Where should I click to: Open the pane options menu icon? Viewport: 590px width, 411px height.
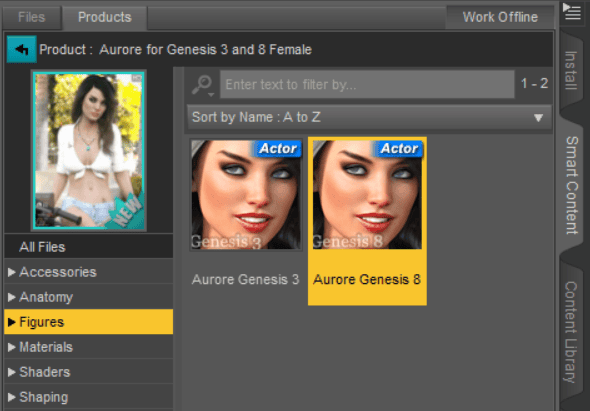[572, 12]
